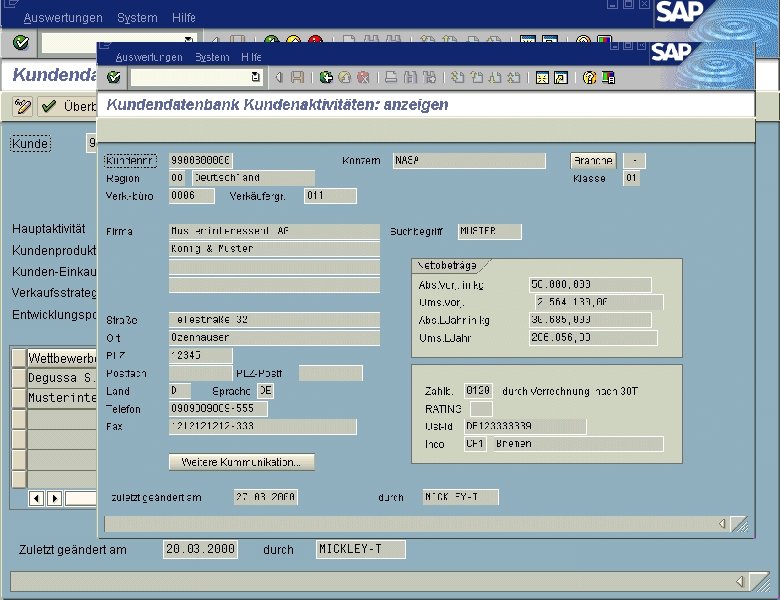Image resolution: width=780 pixels, height=600 pixels.
Task: Click the Suchbegriff field MUSTER
Action: (x=489, y=231)
